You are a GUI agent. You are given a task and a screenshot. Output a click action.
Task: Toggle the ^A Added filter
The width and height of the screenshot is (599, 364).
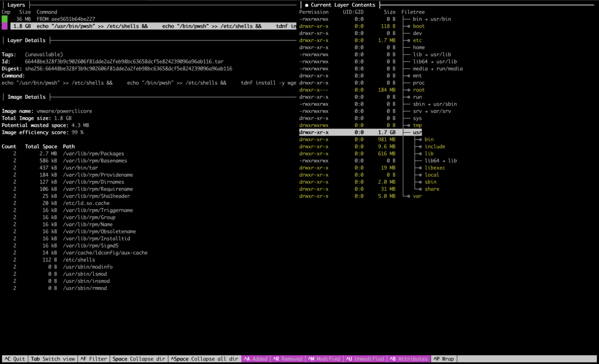[256, 359]
